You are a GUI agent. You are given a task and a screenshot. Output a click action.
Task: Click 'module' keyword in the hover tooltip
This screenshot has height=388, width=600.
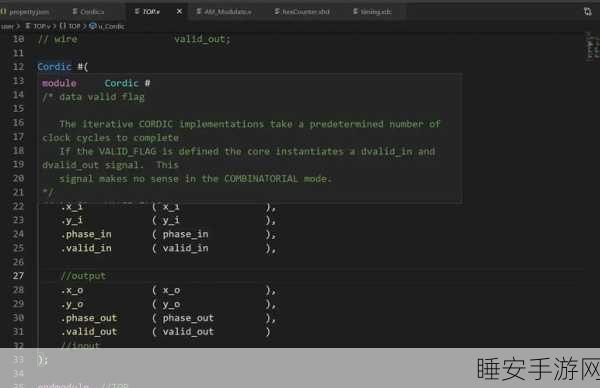coord(59,83)
